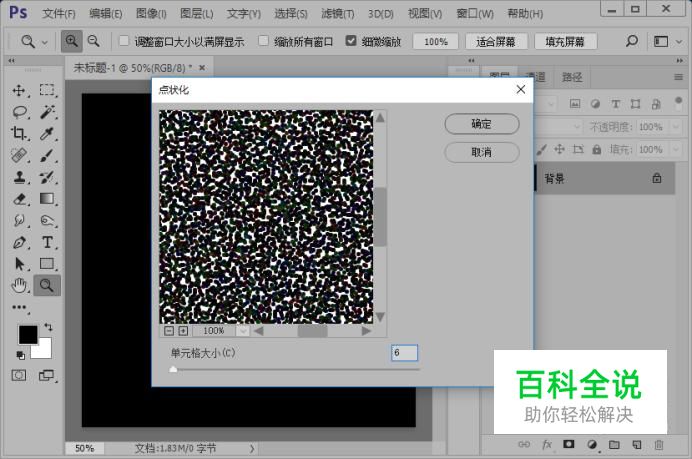The width and height of the screenshot is (692, 459).
Task: Zoom out the dialog preview with minus
Action: (x=169, y=331)
